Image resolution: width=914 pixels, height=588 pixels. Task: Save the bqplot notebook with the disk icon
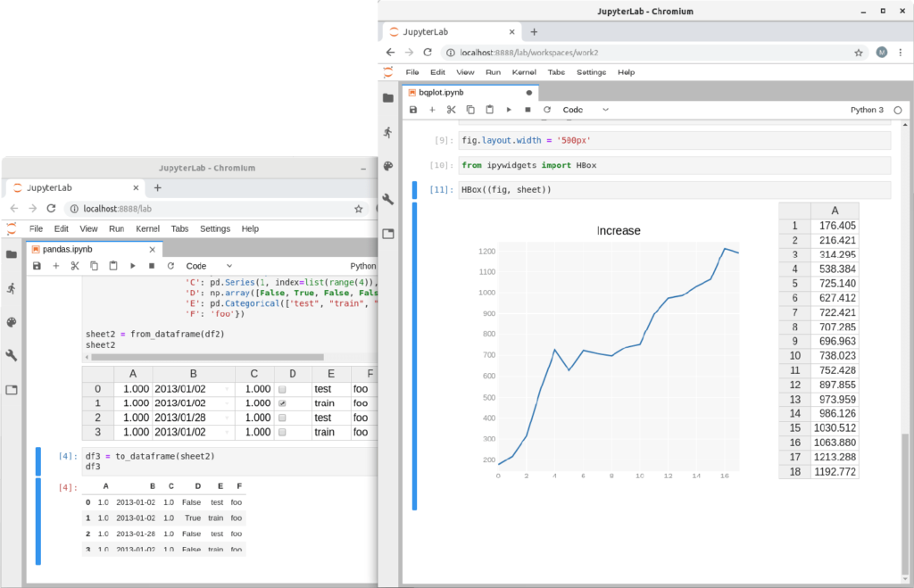point(413,110)
